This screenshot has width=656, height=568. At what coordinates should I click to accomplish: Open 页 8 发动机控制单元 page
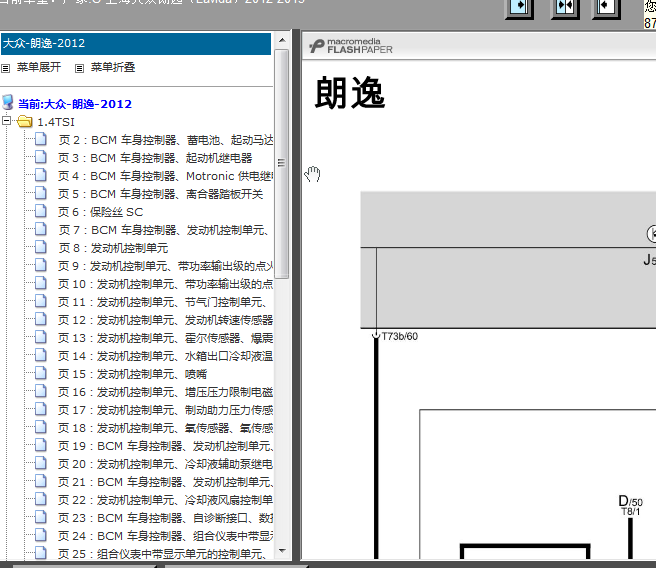[113, 248]
